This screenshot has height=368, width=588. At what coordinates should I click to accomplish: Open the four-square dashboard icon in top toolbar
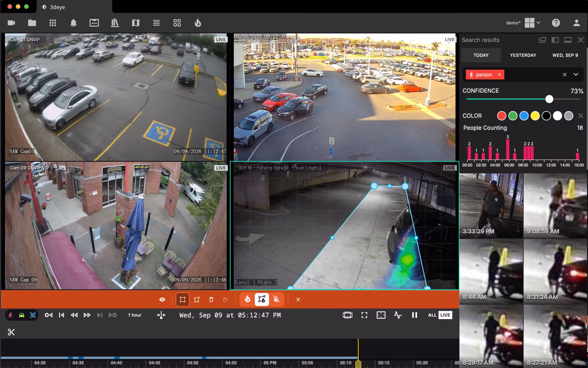click(177, 23)
